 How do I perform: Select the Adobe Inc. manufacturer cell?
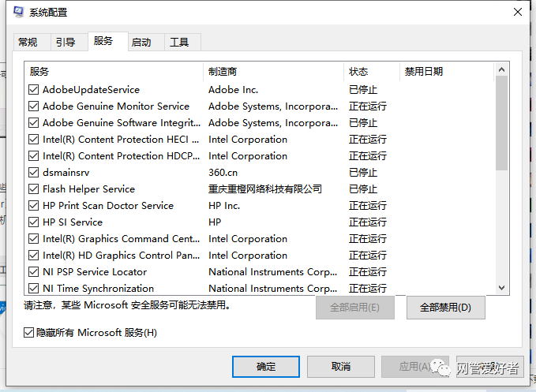tap(234, 90)
